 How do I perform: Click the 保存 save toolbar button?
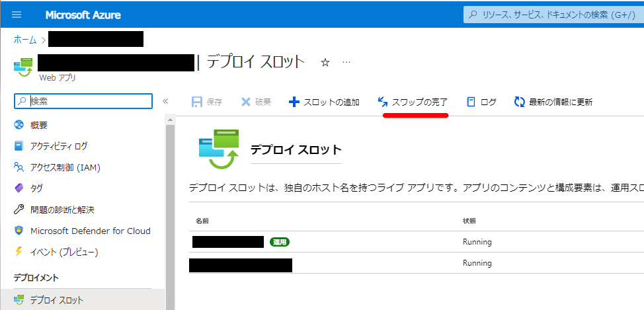click(207, 102)
